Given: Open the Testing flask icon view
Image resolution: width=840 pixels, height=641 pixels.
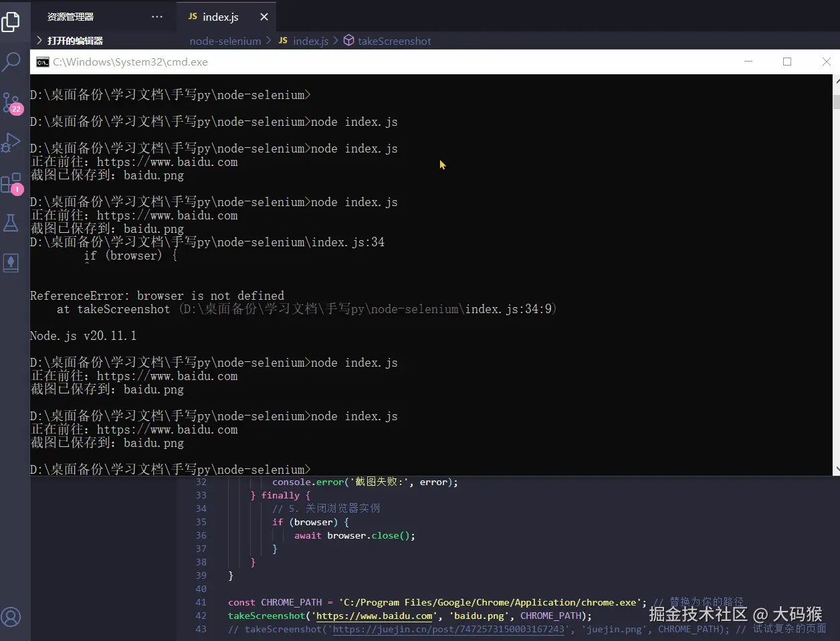Looking at the screenshot, I should 11,223.
